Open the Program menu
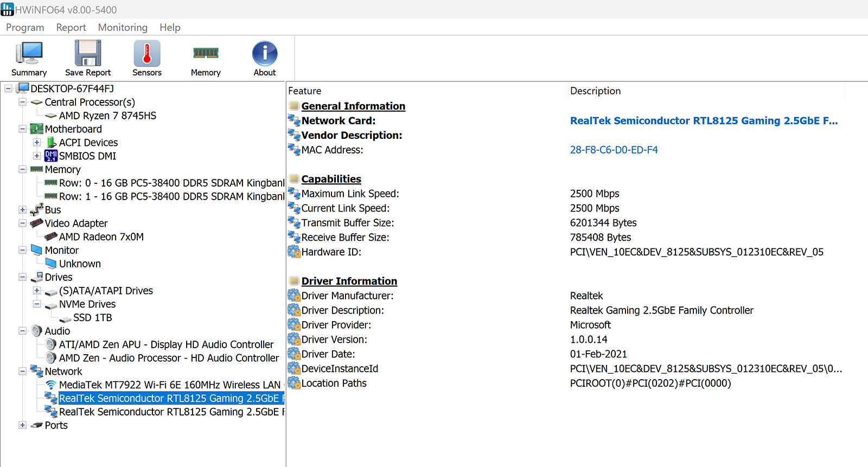868x467 pixels. (25, 27)
